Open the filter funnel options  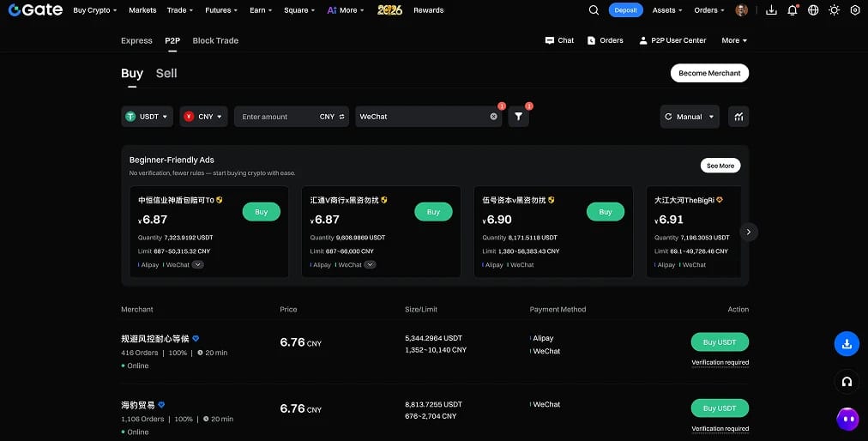point(518,117)
